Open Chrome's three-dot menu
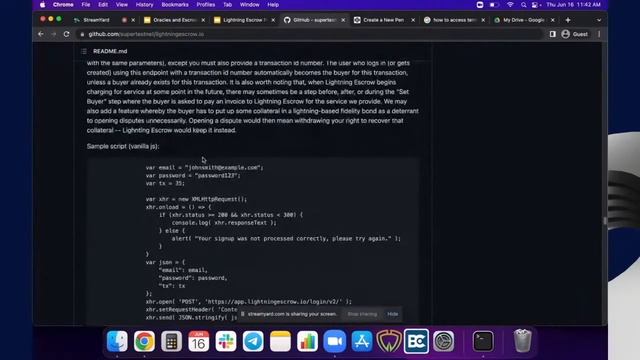640x360 pixels. 599,34
